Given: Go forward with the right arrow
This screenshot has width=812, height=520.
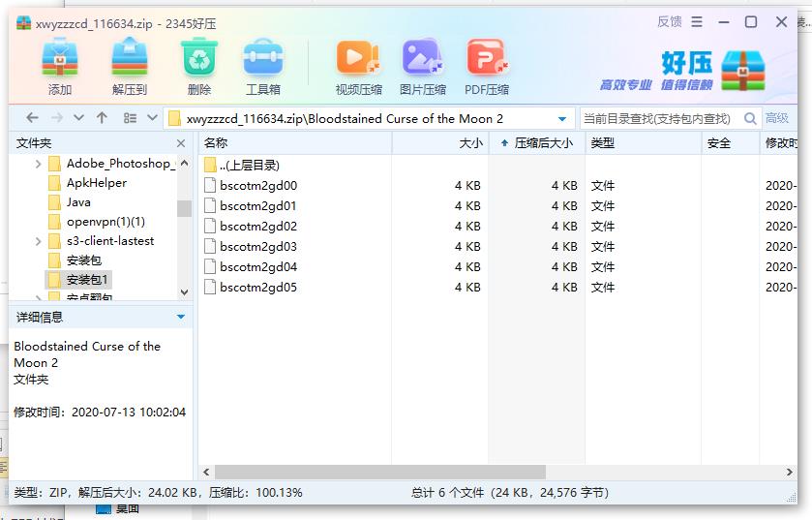Looking at the screenshot, I should (56, 118).
